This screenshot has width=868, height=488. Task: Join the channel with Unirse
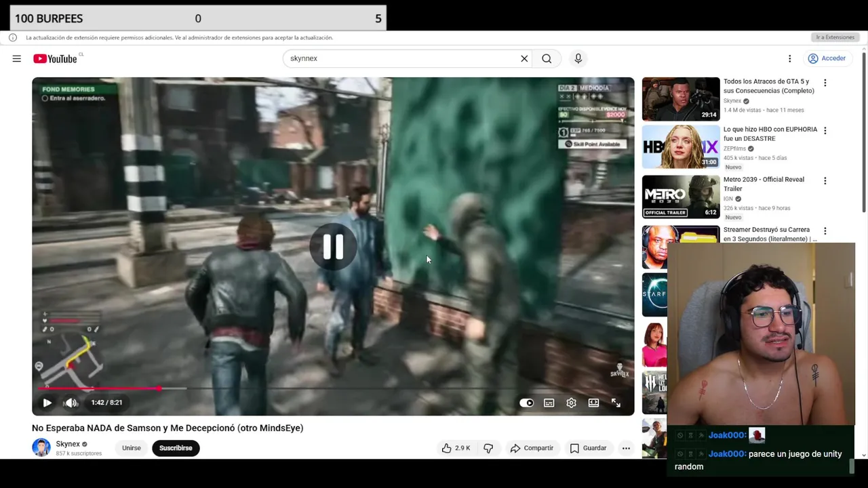[x=132, y=448]
